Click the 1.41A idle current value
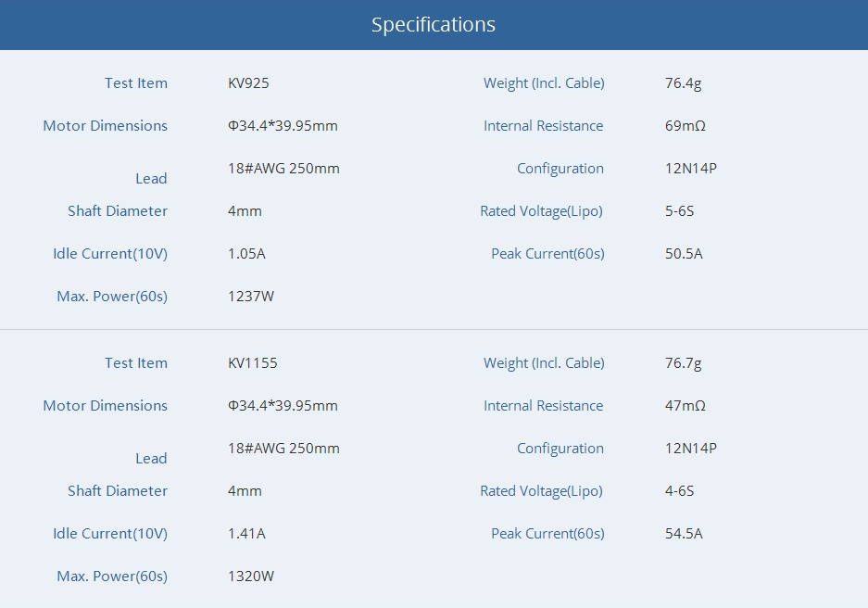 [246, 534]
